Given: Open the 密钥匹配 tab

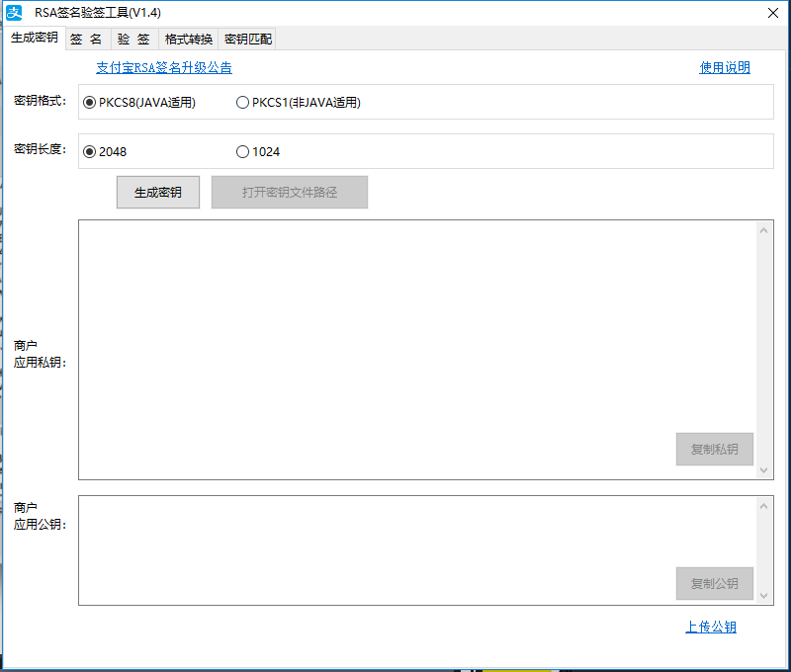Looking at the screenshot, I should (247, 40).
